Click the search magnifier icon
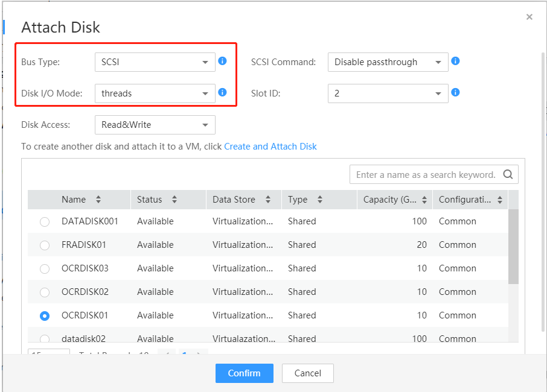This screenshot has height=392, width=547. tap(508, 174)
